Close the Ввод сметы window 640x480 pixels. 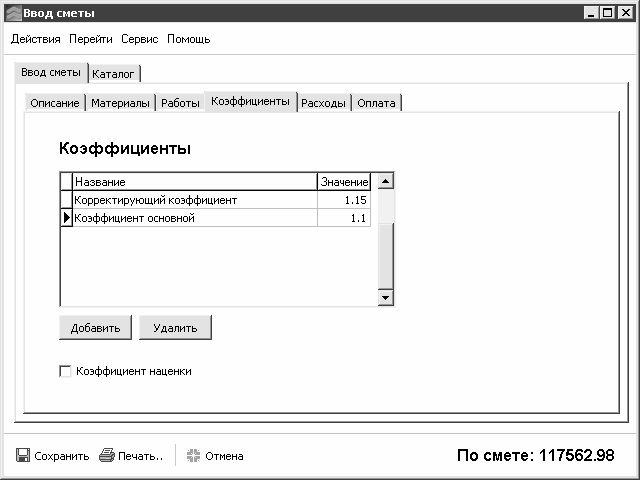pos(625,13)
